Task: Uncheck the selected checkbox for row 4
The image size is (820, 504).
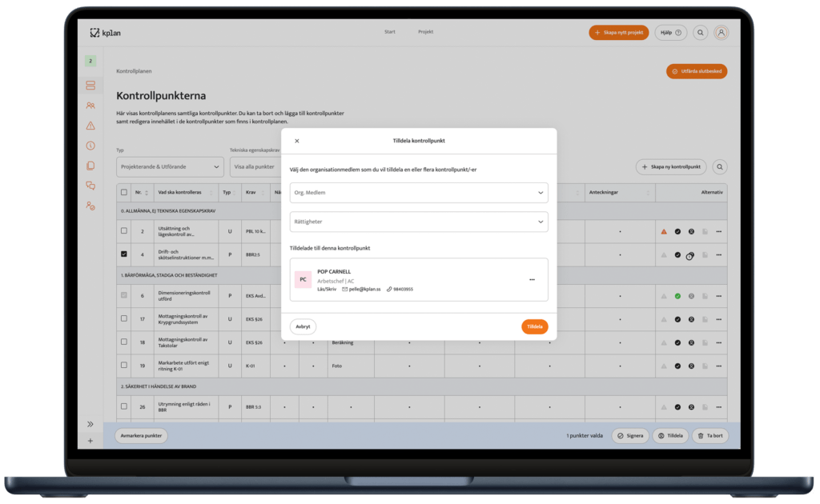Action: pyautogui.click(x=123, y=254)
